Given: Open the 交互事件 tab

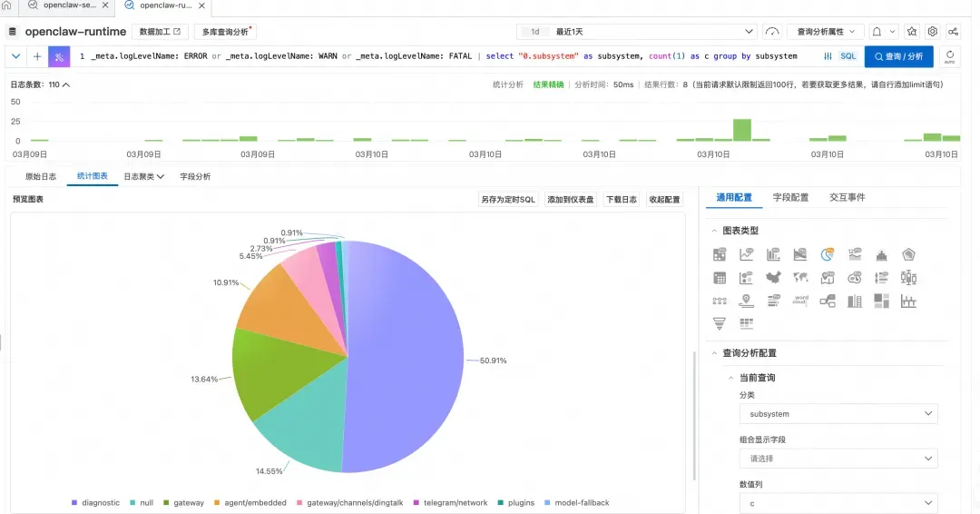Looking at the screenshot, I should [x=848, y=198].
